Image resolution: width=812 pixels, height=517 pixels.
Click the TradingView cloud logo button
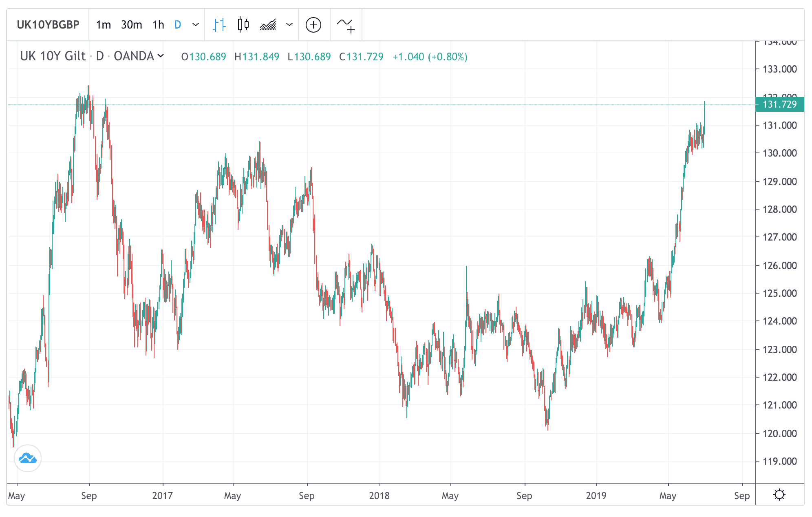point(28,458)
